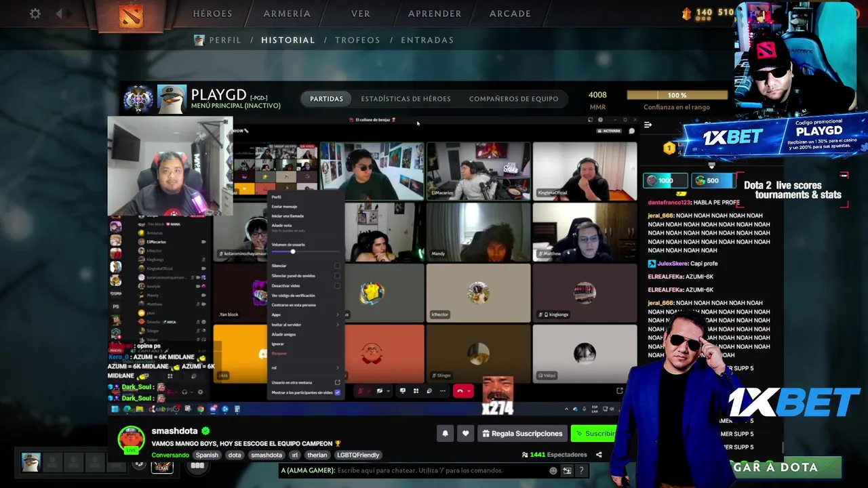
Task: Select the PARTIDAS tab
Action: (326, 99)
